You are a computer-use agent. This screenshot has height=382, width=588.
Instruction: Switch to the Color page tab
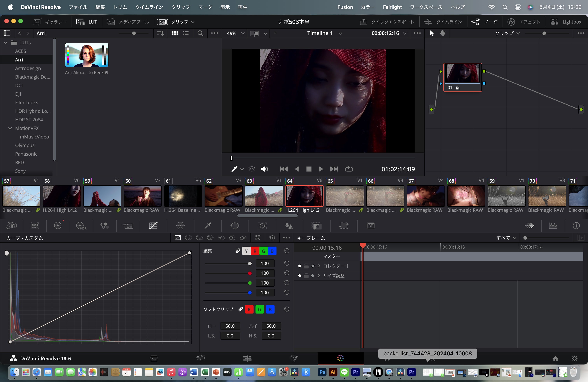pyautogui.click(x=340, y=358)
